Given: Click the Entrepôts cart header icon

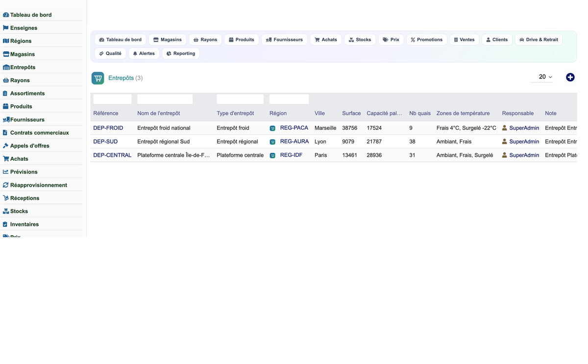Looking at the screenshot, I should point(98,78).
